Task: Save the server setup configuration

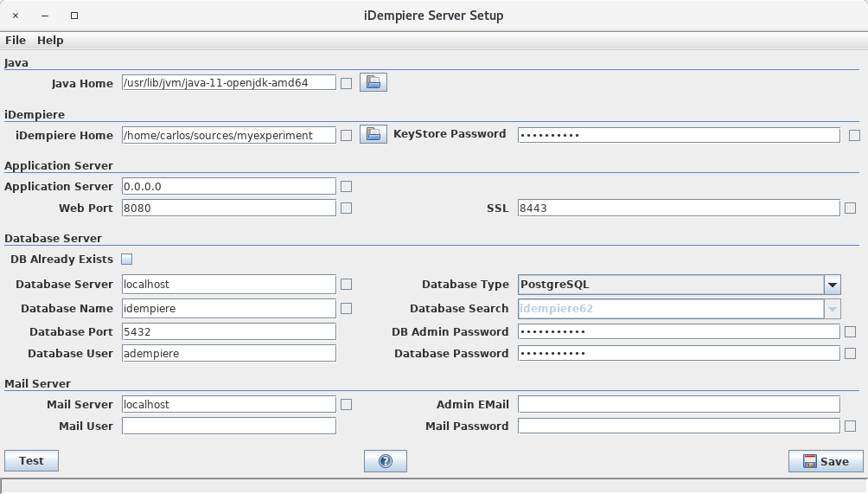Action: (x=826, y=461)
